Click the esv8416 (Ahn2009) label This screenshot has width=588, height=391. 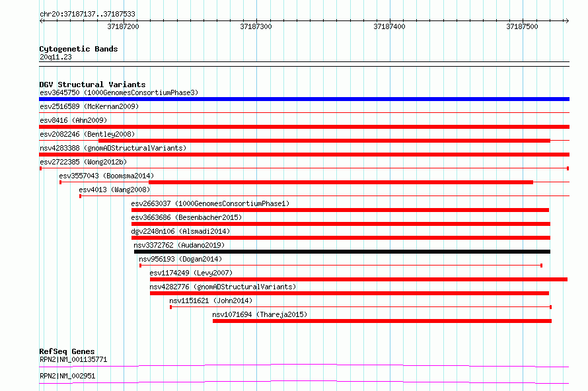(73, 120)
